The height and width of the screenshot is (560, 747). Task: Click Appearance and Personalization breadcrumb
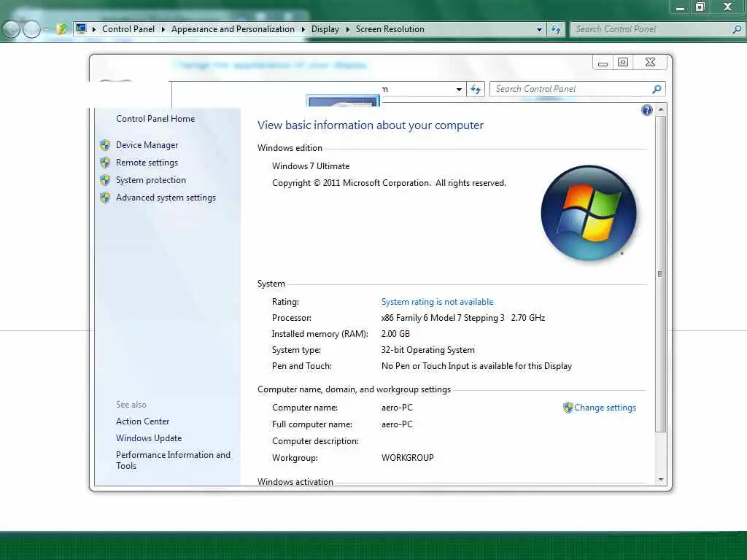click(233, 29)
